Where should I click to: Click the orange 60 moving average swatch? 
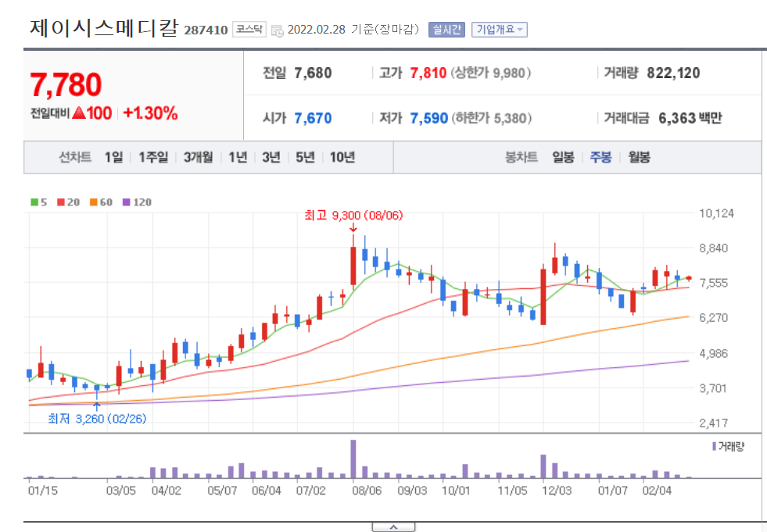coord(93,202)
